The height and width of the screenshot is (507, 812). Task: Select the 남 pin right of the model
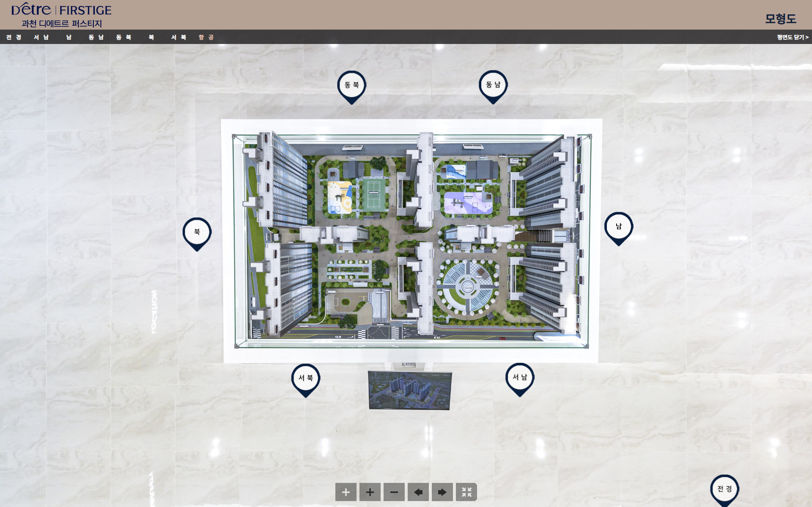pyautogui.click(x=618, y=227)
